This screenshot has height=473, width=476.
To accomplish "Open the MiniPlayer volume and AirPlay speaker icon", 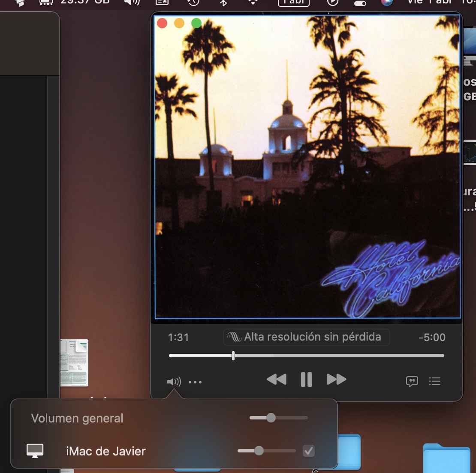I will (174, 381).
